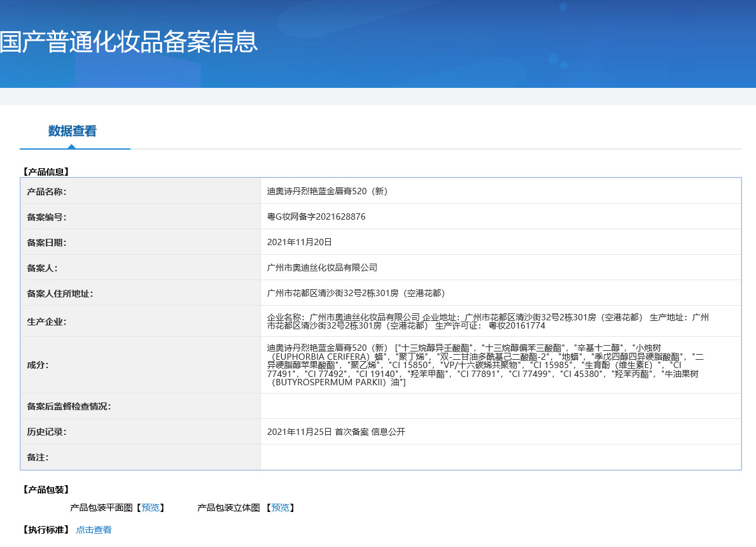Viewport: 756px width, 547px height.
Task: Click the 【产品信息】 section heading
Action: 46,172
